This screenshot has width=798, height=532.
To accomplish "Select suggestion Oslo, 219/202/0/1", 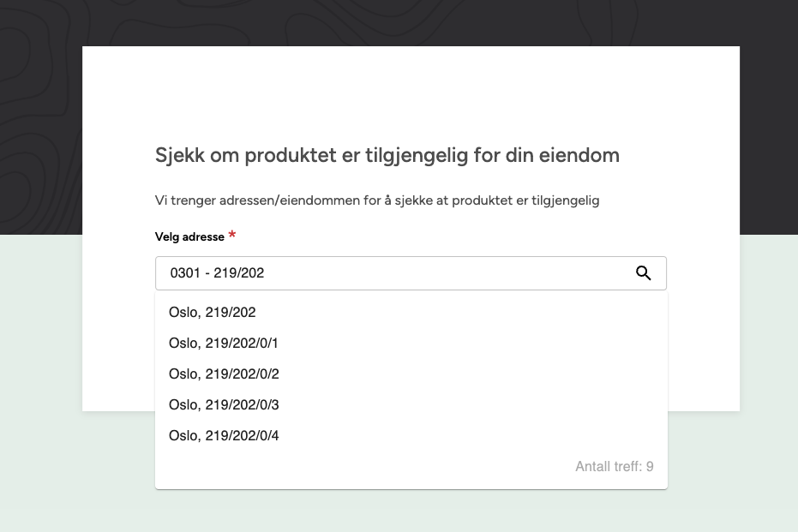I will 223,343.
